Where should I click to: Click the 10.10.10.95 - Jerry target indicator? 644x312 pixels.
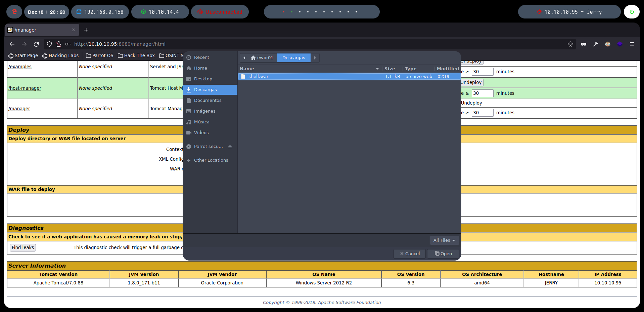click(569, 12)
